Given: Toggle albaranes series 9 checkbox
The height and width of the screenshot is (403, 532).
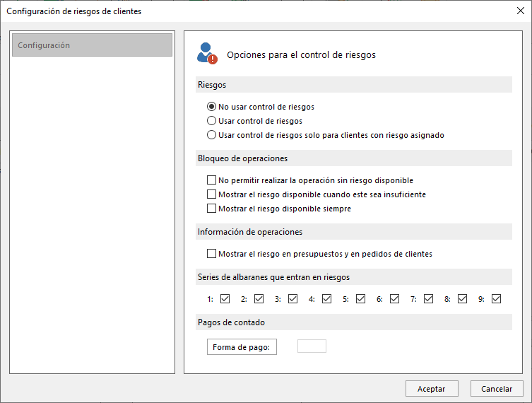Looking at the screenshot, I should click(497, 299).
